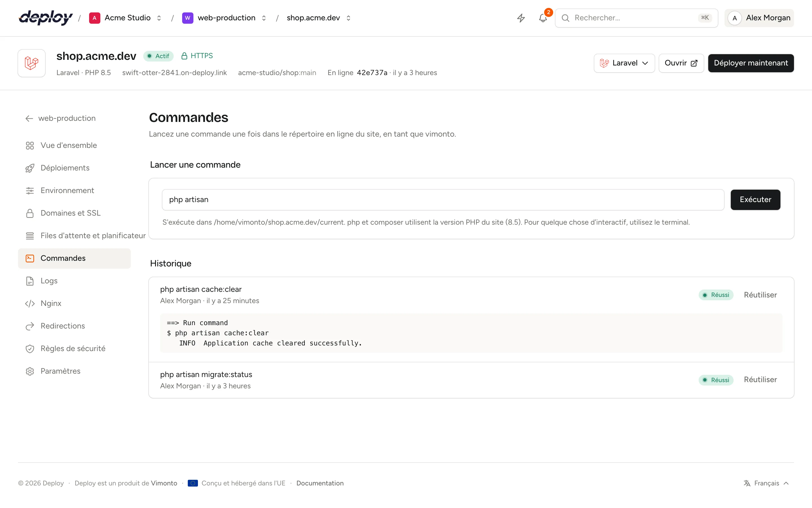Click the Domaines et SSL padlock icon
The width and height of the screenshot is (812, 508).
pyautogui.click(x=30, y=213)
